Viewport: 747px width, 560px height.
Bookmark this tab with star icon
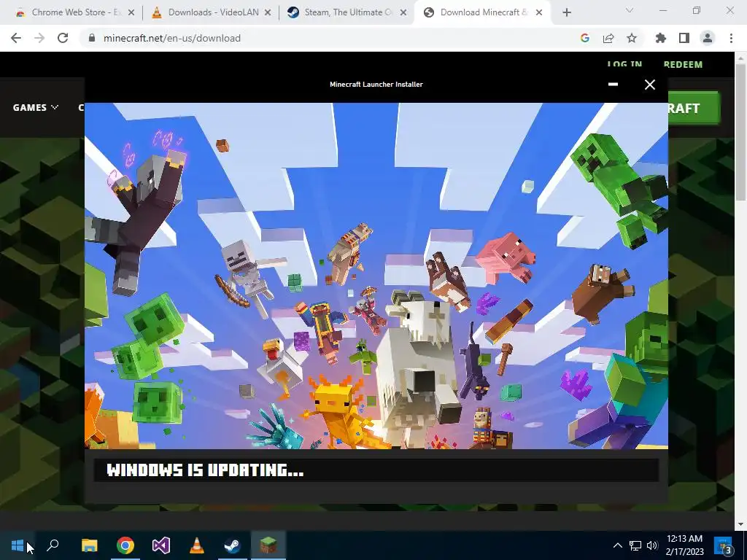632,38
